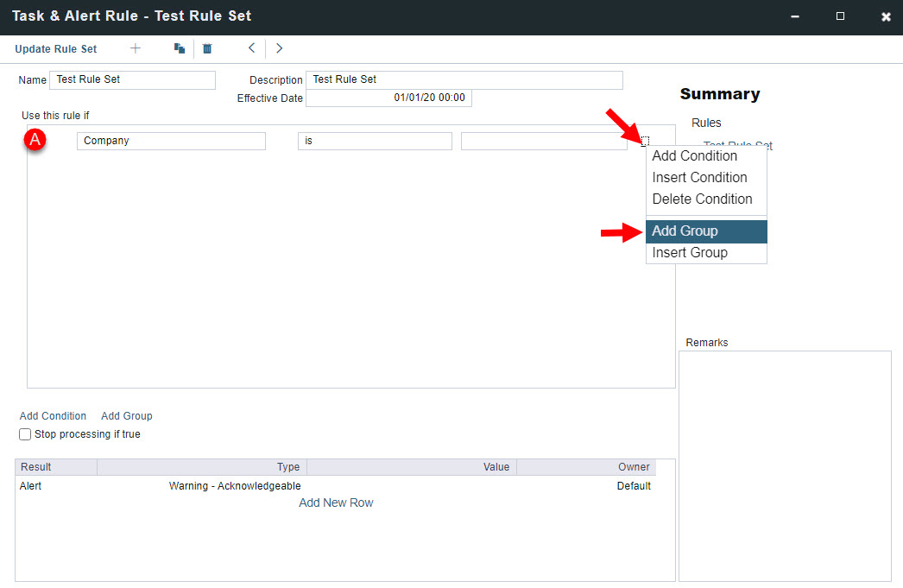Click the Add Condition link below

coord(53,416)
